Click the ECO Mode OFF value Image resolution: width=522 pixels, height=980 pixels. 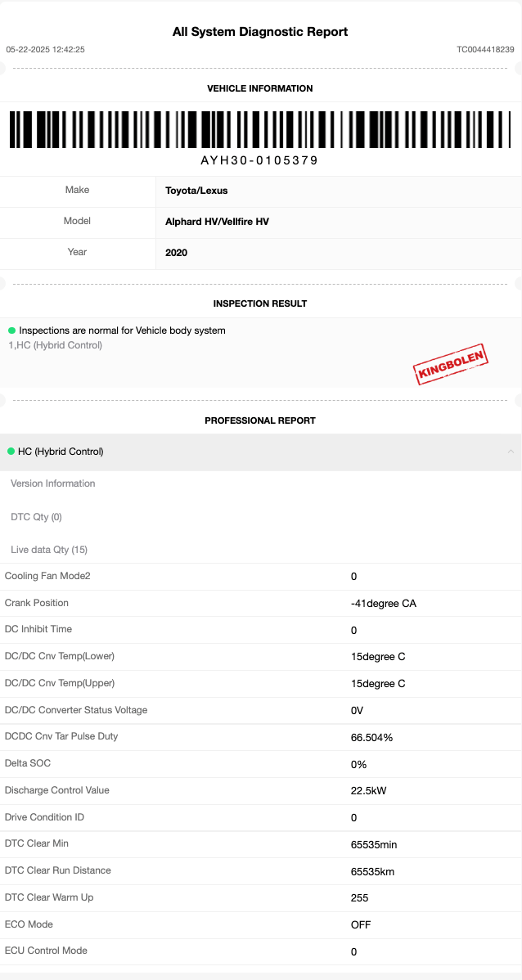[361, 924]
